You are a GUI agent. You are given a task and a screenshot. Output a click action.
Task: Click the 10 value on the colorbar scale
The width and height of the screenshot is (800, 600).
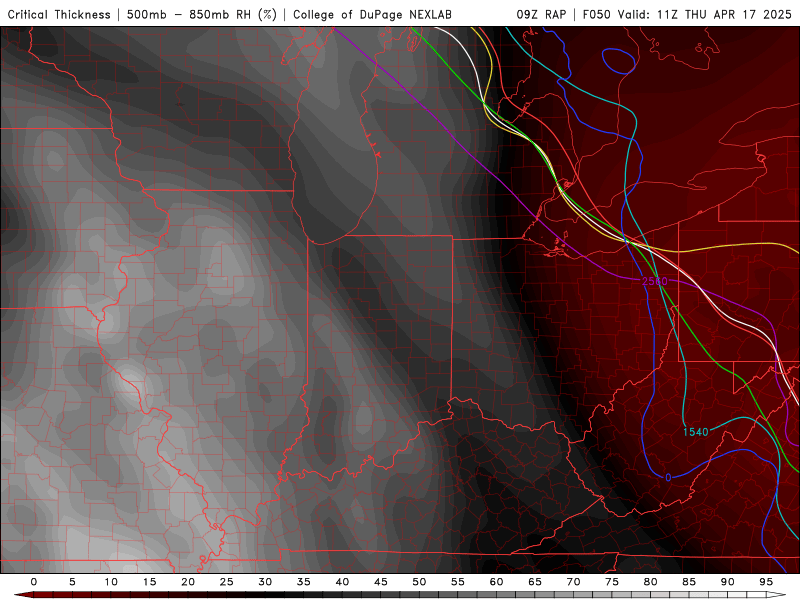coord(111,582)
